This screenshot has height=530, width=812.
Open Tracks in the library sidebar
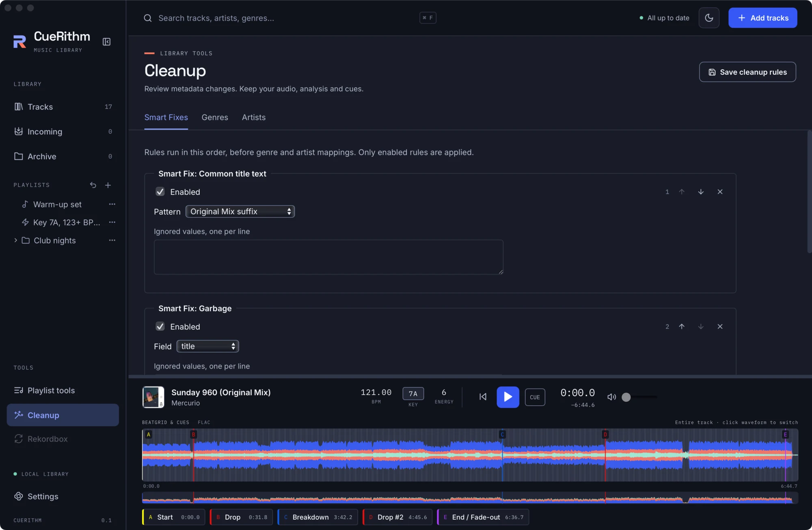[63, 107]
